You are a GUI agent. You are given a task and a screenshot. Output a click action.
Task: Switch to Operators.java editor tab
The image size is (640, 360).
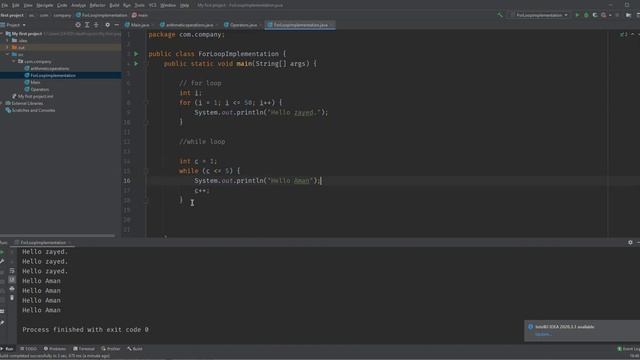point(243,25)
